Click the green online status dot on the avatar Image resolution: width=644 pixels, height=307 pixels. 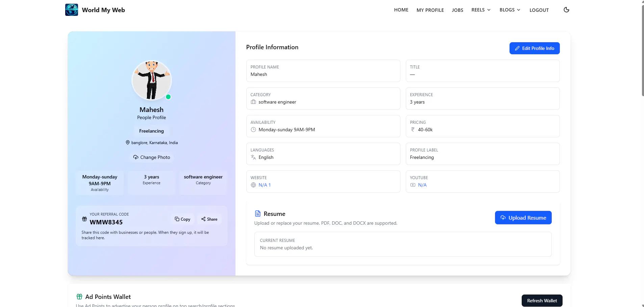[x=168, y=97]
